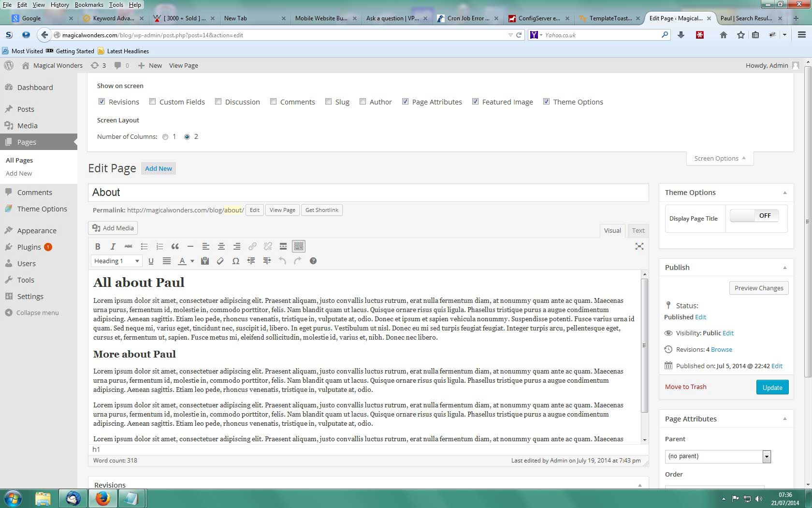Viewport: 812px width, 508px height.
Task: Insert a blockquote in the editor
Action: tap(175, 247)
